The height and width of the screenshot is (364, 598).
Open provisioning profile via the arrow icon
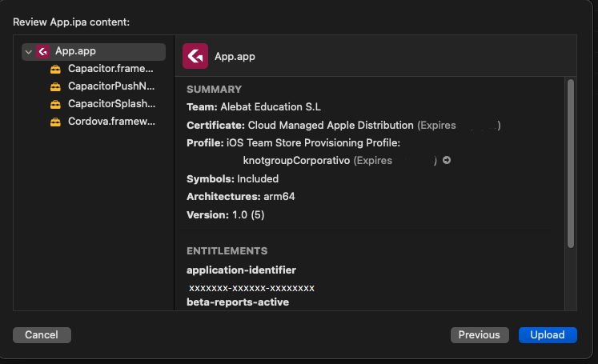point(447,161)
